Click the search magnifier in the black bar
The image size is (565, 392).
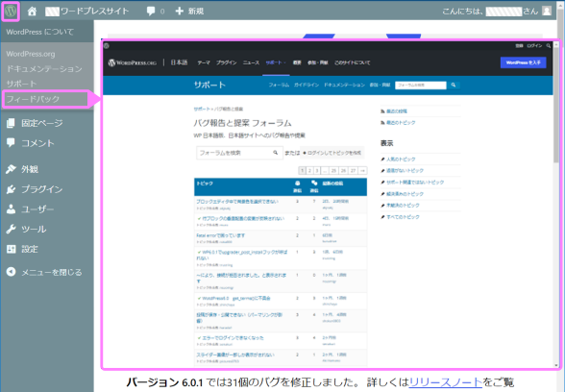(x=548, y=46)
